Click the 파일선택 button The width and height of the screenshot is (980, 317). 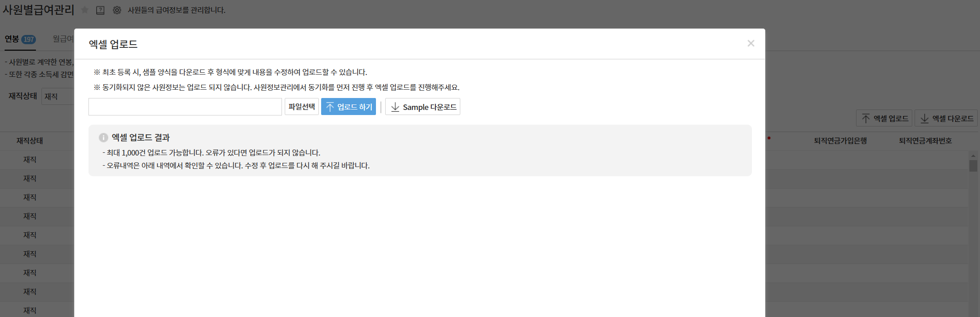pyautogui.click(x=301, y=107)
